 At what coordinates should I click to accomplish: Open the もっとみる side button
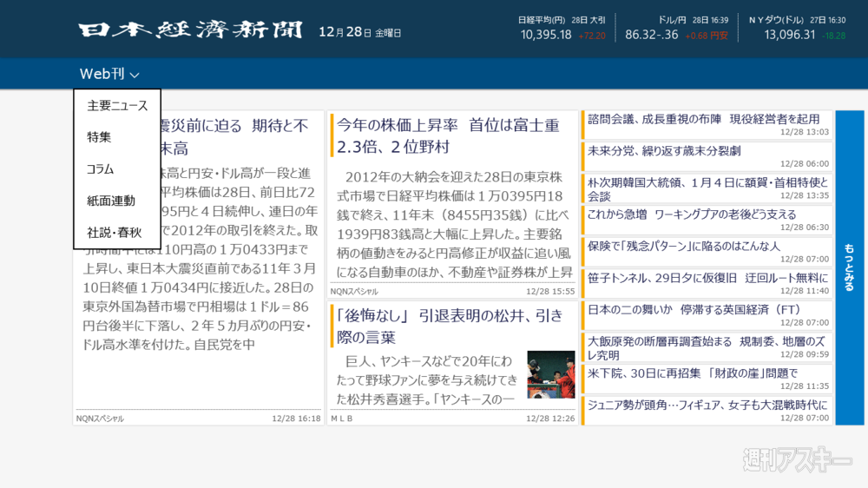coord(849,267)
